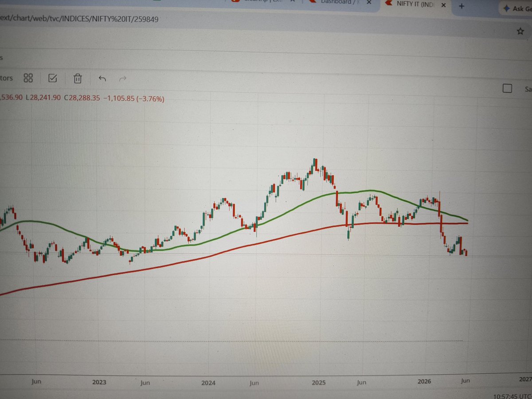Click the checkmark box toolbar icon
The width and height of the screenshot is (532, 399).
click(52, 78)
